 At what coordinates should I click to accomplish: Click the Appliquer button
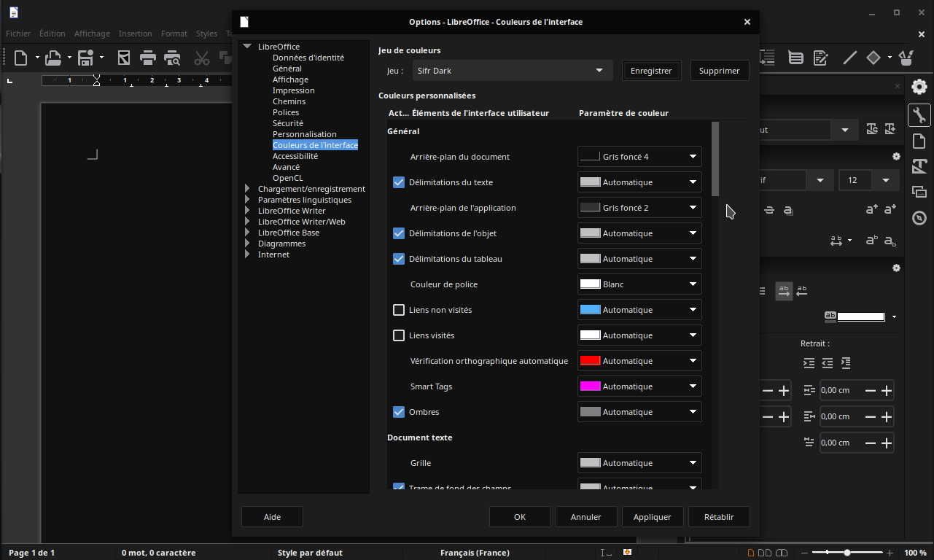click(x=653, y=517)
